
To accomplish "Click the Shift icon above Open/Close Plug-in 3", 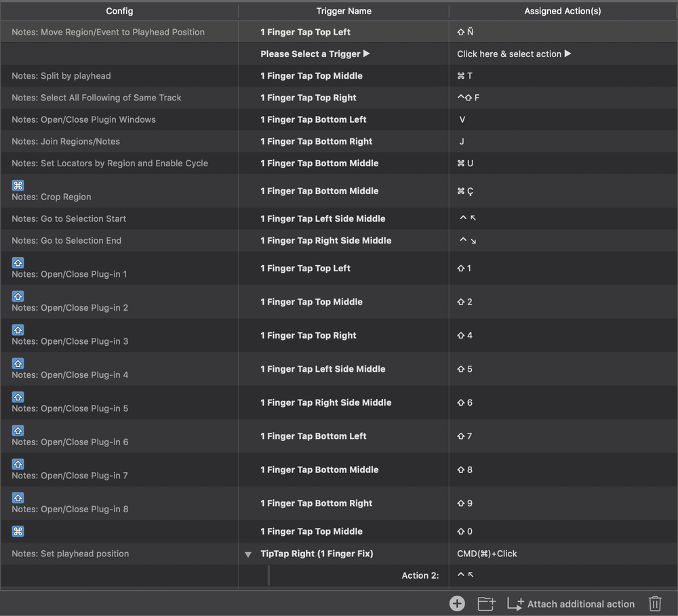I will pos(18,330).
